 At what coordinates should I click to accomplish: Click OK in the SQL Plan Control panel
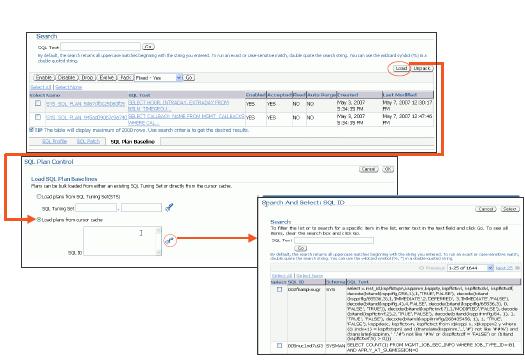388,169
